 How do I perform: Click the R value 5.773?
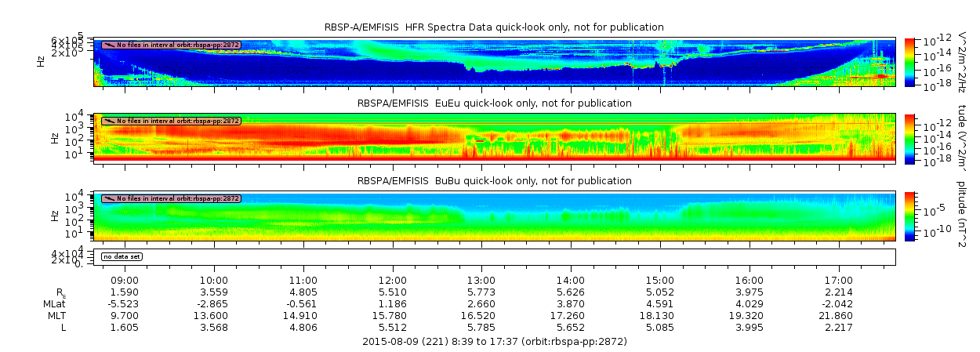pos(481,292)
